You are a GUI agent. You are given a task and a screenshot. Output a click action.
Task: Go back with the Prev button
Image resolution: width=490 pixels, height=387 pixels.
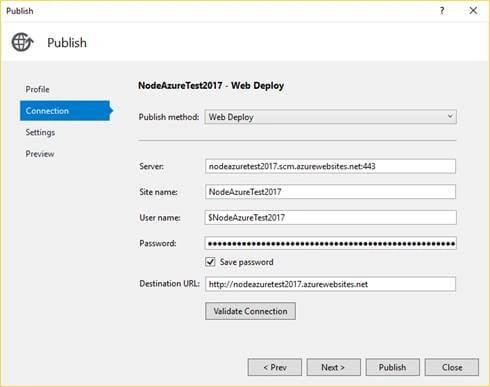click(275, 367)
